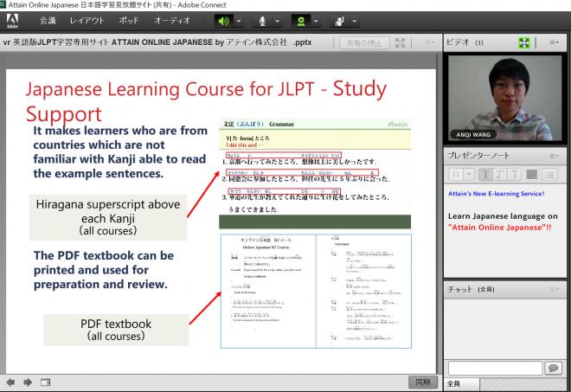Open the オーディオ menu

tap(172, 21)
